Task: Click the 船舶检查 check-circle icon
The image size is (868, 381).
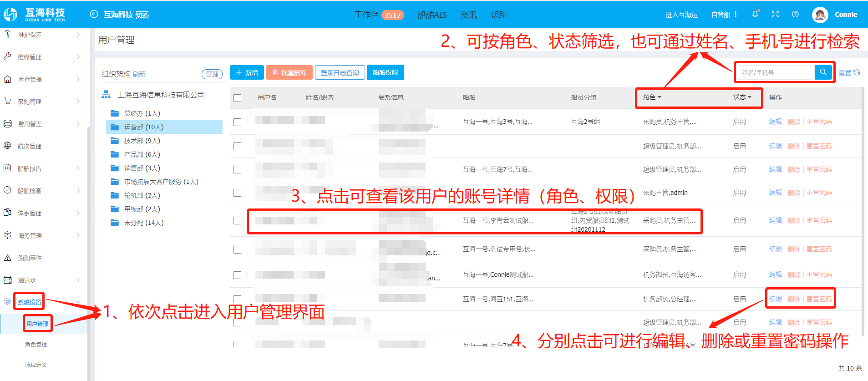Action: pyautogui.click(x=7, y=190)
